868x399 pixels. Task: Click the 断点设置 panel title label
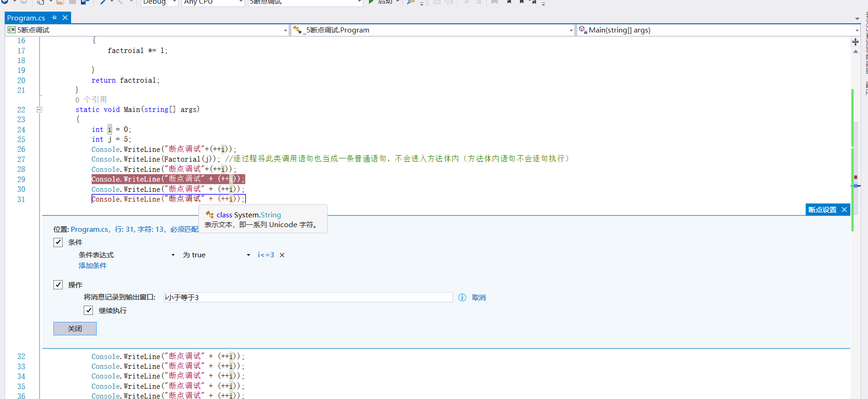coord(822,209)
